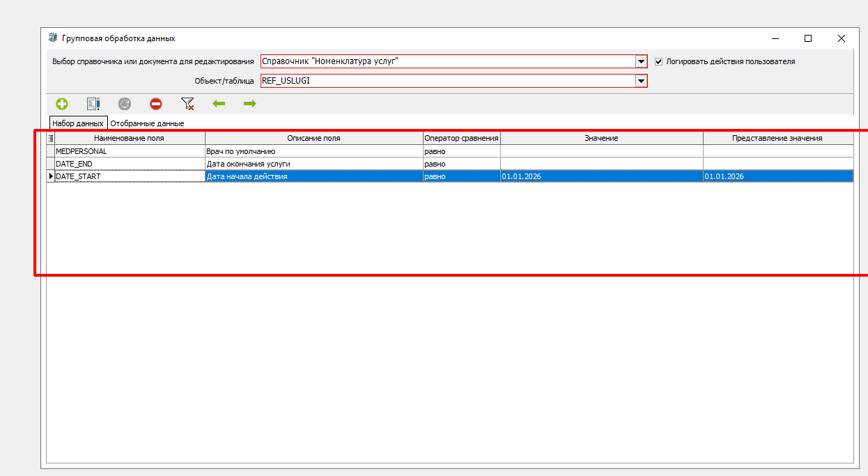Click the empty 'Значение' cell of MEDPERSONAL row

tap(602, 151)
